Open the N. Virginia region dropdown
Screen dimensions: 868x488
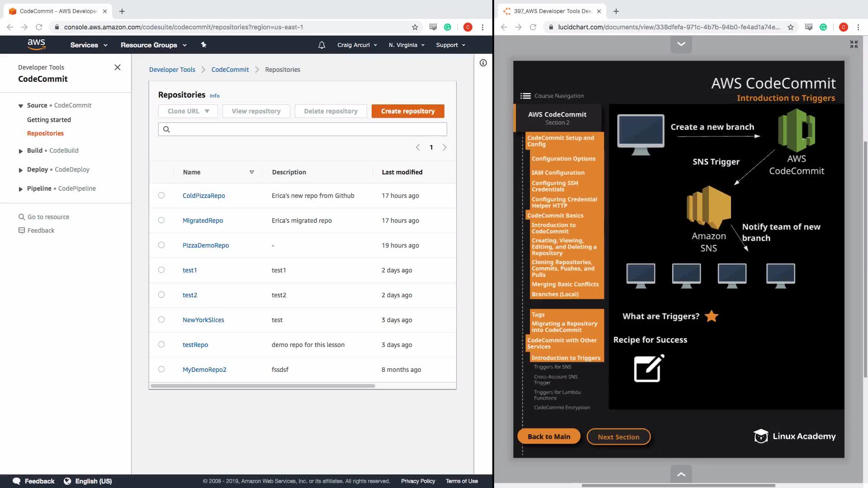pyautogui.click(x=406, y=45)
